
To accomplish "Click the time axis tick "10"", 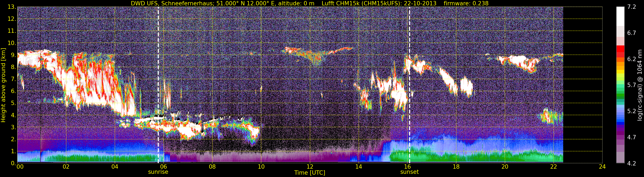I will pyautogui.click(x=261, y=167).
